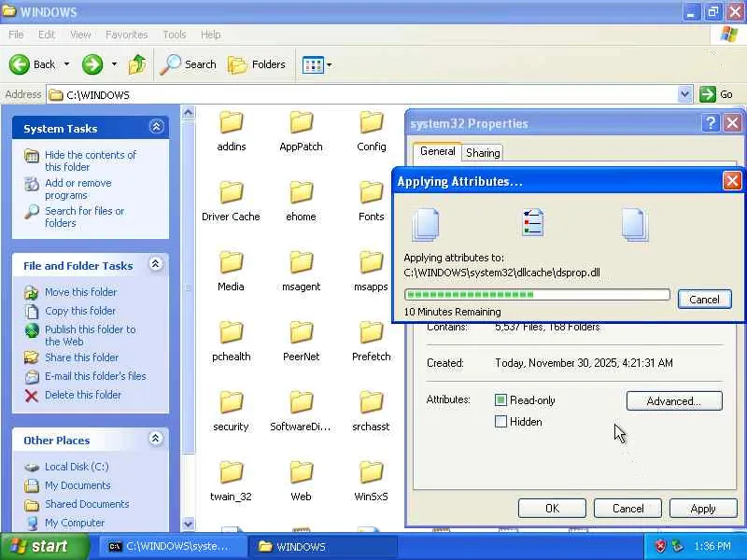The width and height of the screenshot is (747, 560).
Task: Click Delete this folder link
Action: point(83,395)
